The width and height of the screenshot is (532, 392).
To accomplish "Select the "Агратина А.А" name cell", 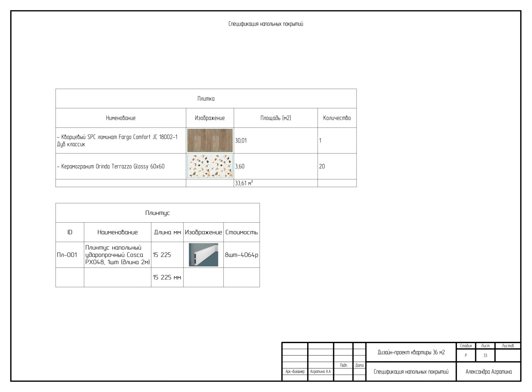I will point(321,372).
